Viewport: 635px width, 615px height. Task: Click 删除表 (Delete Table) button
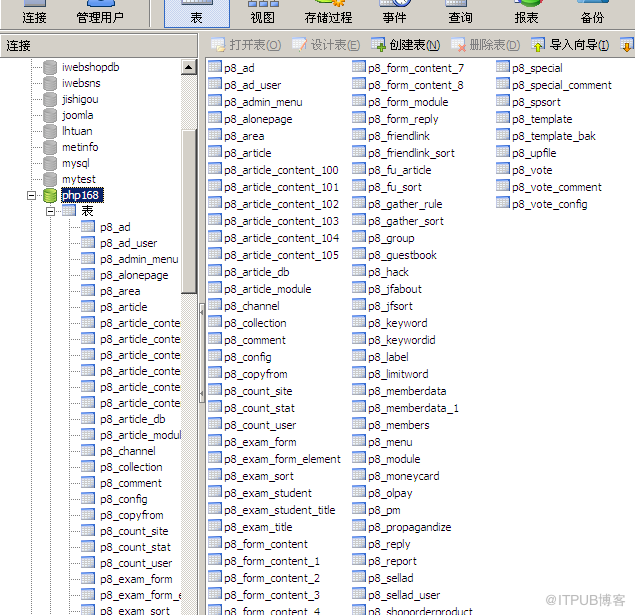[x=485, y=45]
